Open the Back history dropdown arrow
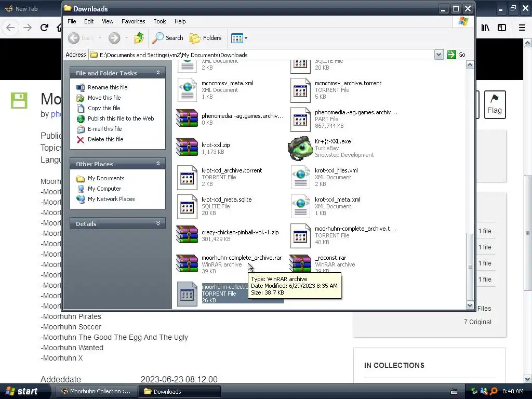 100,38
